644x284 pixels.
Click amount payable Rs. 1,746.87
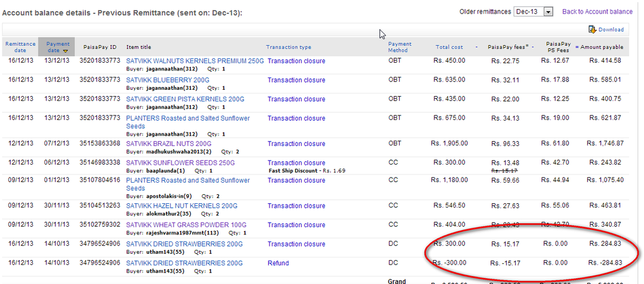(x=605, y=144)
